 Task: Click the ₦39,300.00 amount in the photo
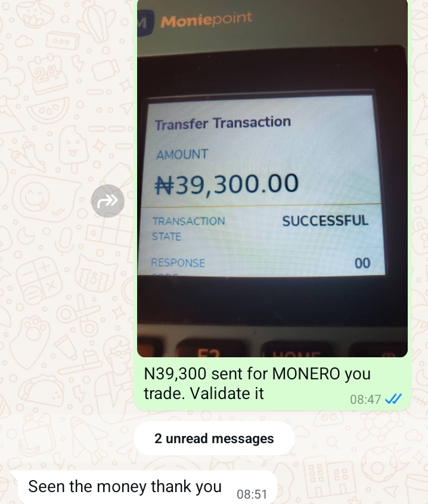coord(227,184)
